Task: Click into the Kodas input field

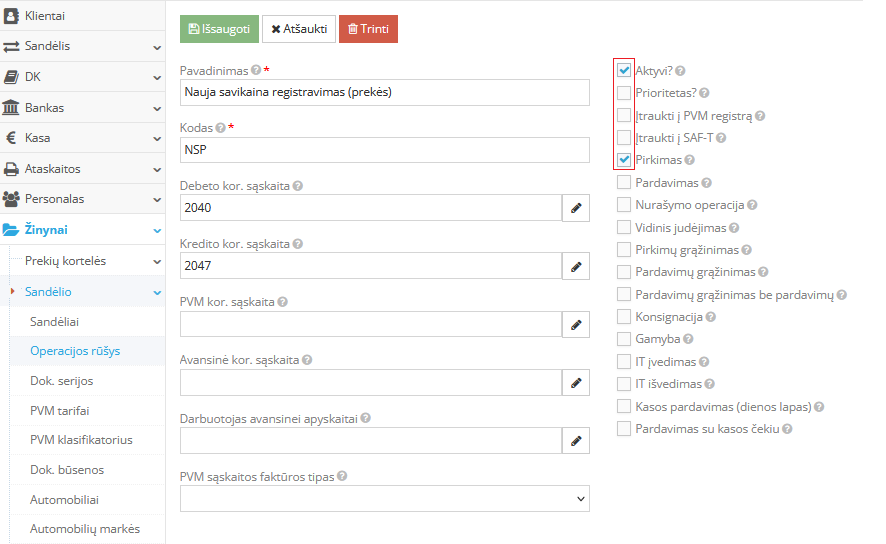Action: [385, 150]
